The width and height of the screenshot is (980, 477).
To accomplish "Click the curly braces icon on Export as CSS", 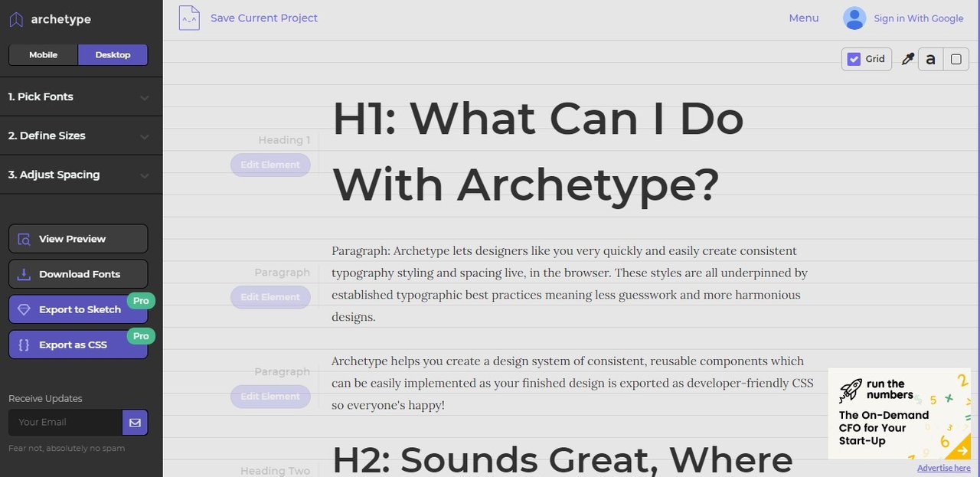I will [x=24, y=345].
